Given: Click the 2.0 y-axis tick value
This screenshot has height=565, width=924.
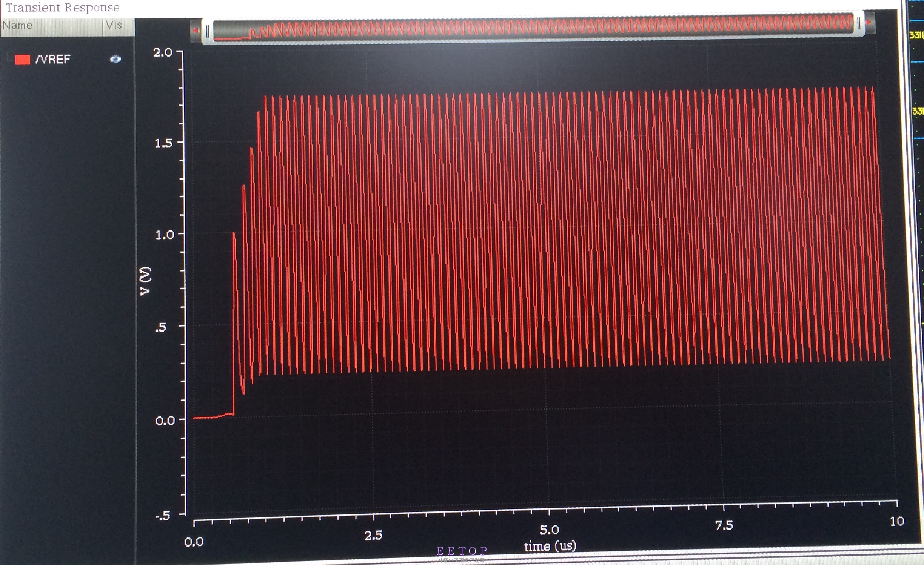Looking at the screenshot, I should [x=163, y=52].
